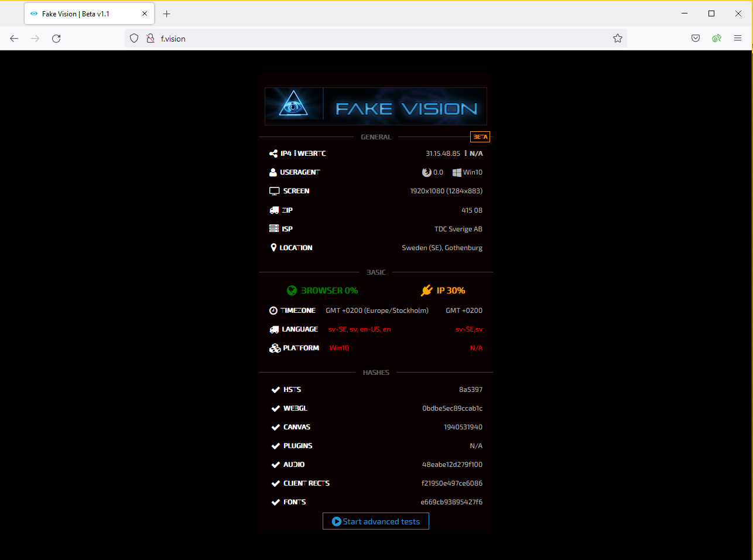This screenshot has width=753, height=560.
Task: Click the ISP value TDC Sverige AB
Action: (x=458, y=229)
